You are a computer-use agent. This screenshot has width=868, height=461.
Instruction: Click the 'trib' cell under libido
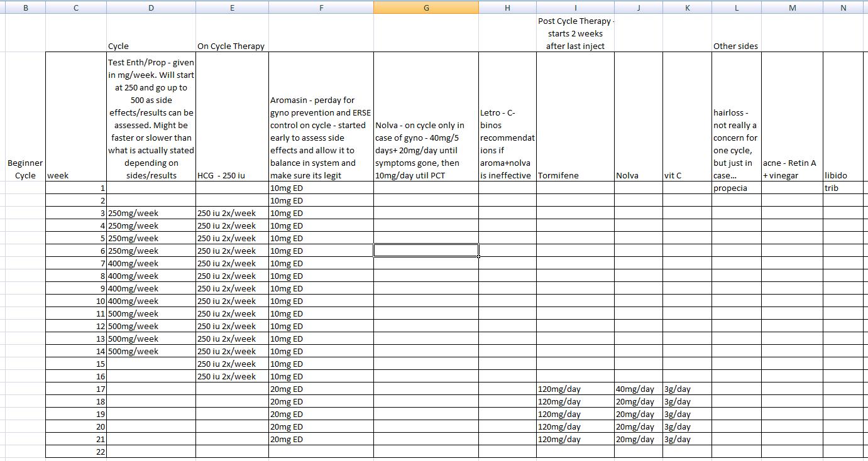coord(843,188)
